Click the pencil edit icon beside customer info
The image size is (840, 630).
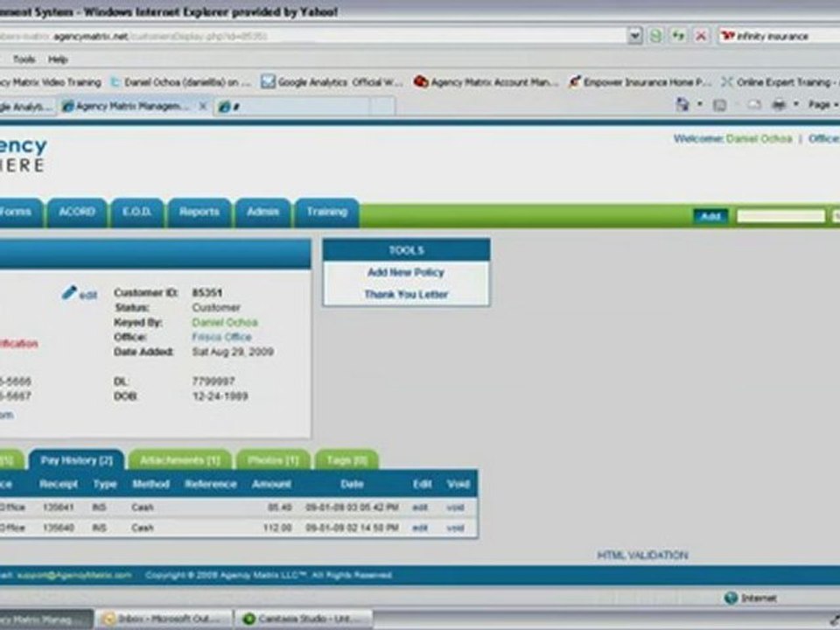(x=70, y=292)
